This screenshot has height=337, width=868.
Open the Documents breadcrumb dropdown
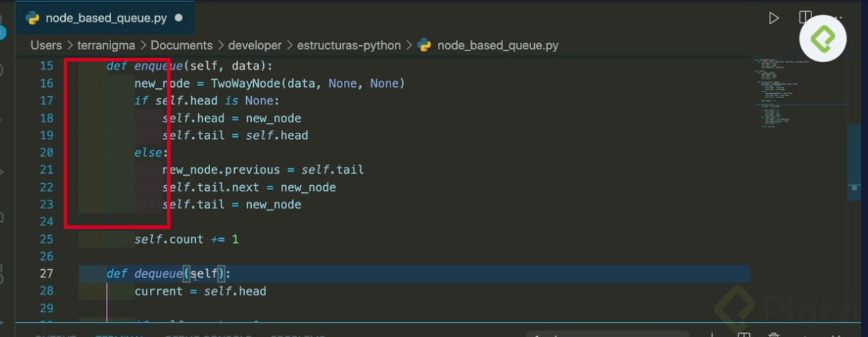click(x=181, y=45)
